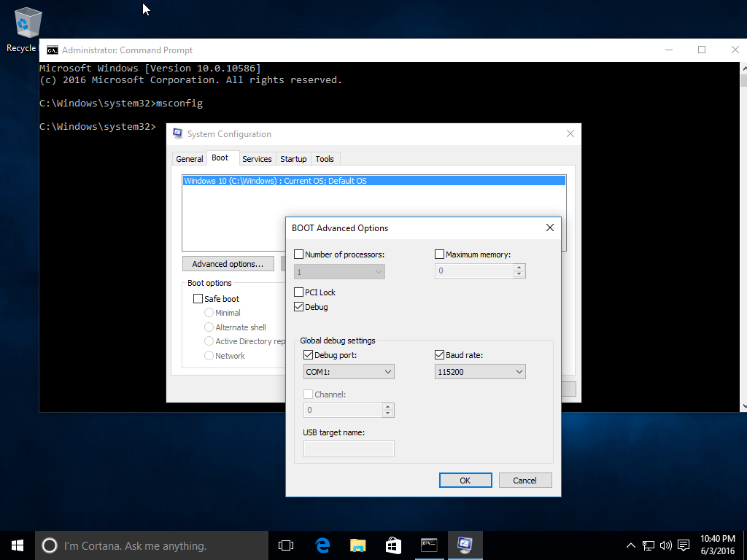Screen dimensions: 747x560
Task: Close the BOOT Advanced Options dialog
Action: [x=550, y=227]
